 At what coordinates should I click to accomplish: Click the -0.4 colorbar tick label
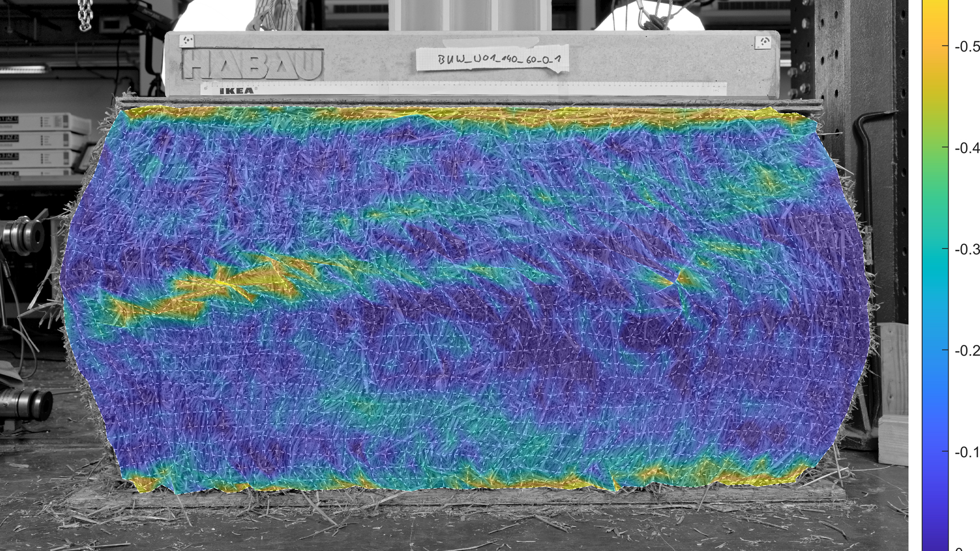[967, 148]
